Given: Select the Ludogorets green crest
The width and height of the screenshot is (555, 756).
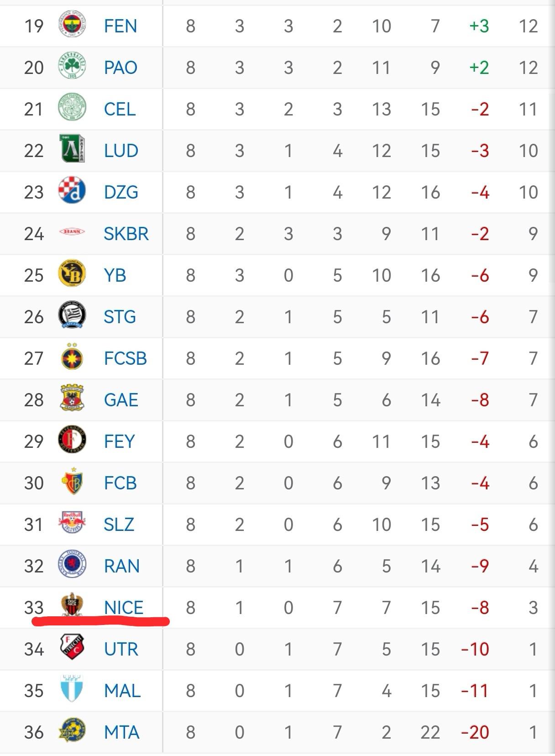Looking at the screenshot, I should tap(72, 149).
